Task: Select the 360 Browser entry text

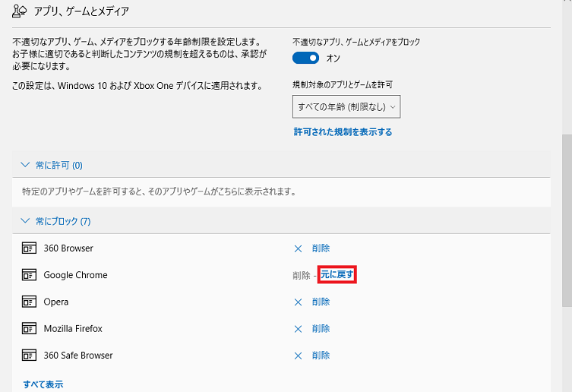Action: pos(68,248)
